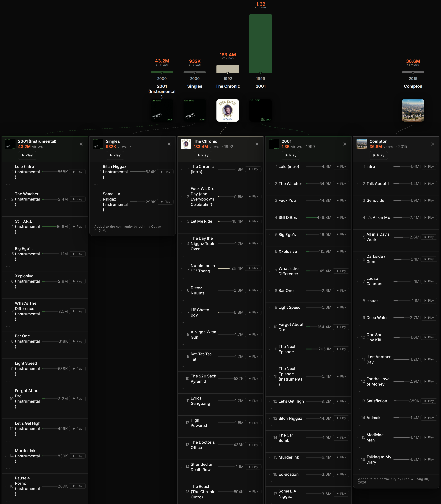Expand the dots below The Watcher in 2001

[271, 191]
